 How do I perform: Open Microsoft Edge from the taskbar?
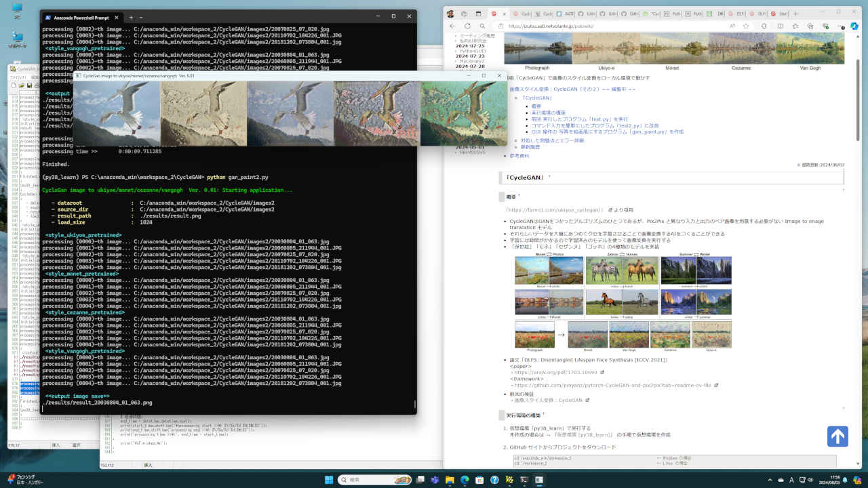pos(465,480)
